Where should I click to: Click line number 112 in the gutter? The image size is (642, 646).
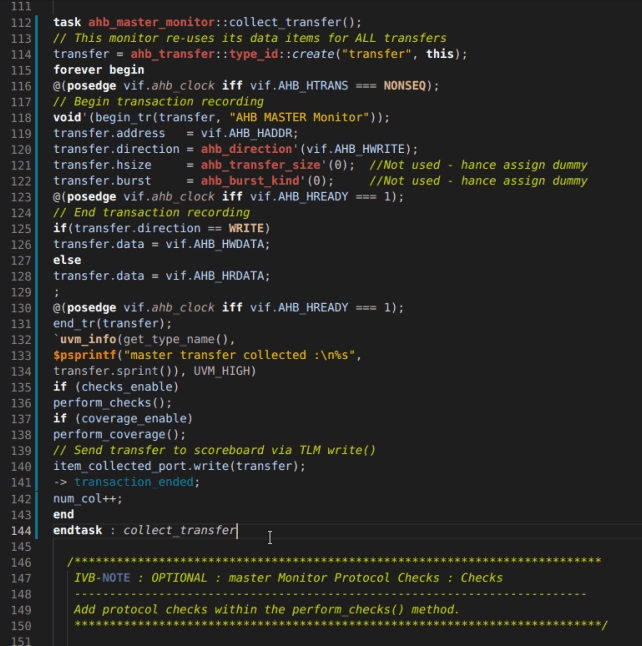click(19, 22)
